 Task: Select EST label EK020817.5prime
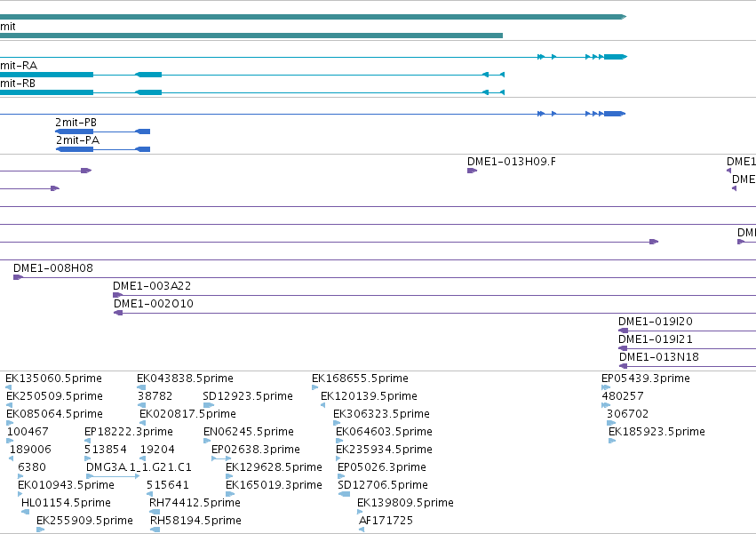click(187, 414)
